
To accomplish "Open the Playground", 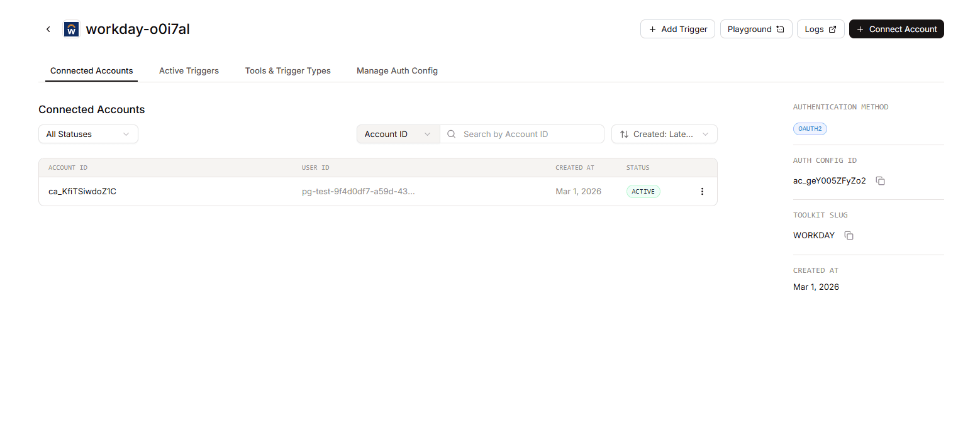I will coord(756,29).
